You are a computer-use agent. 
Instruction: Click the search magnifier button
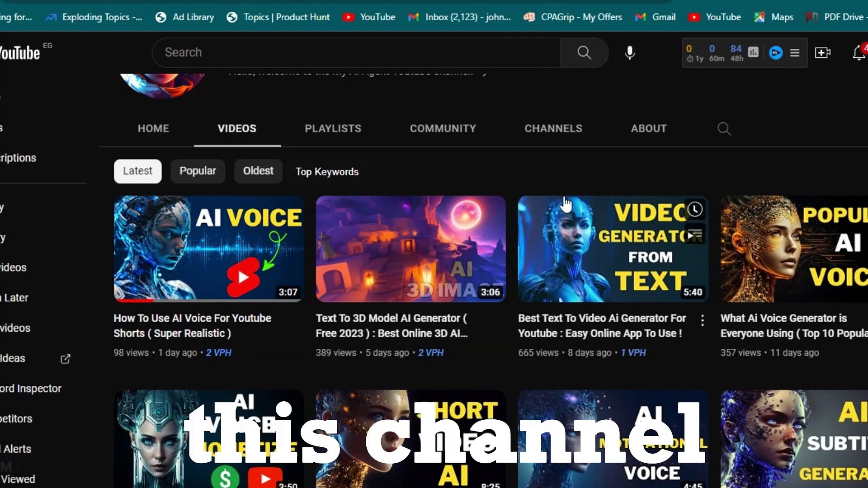(584, 52)
